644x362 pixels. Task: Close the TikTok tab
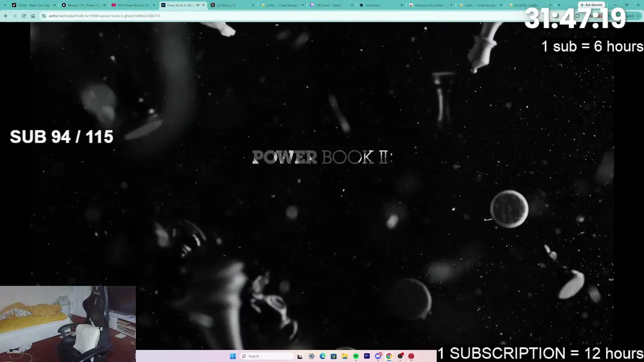tap(54, 5)
